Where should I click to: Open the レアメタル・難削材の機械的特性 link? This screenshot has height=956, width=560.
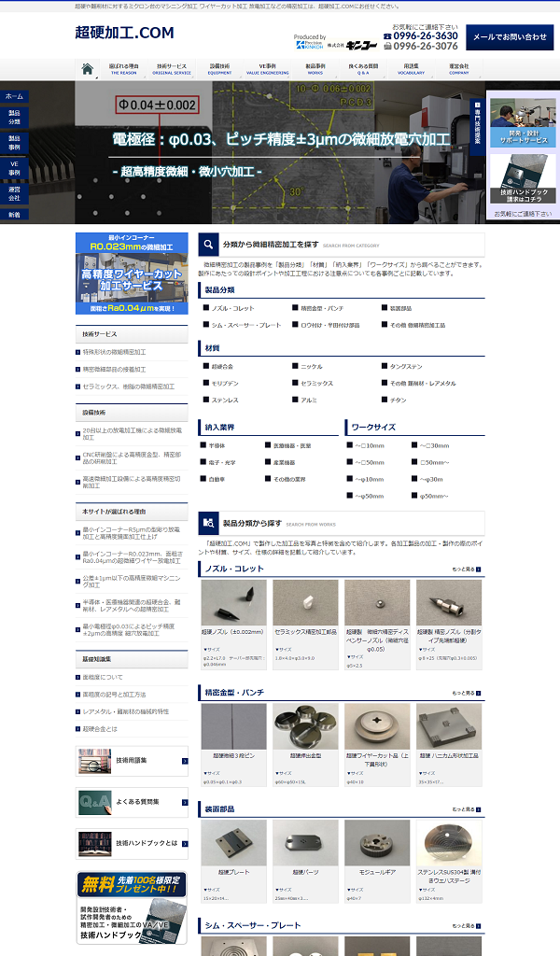pos(126,712)
